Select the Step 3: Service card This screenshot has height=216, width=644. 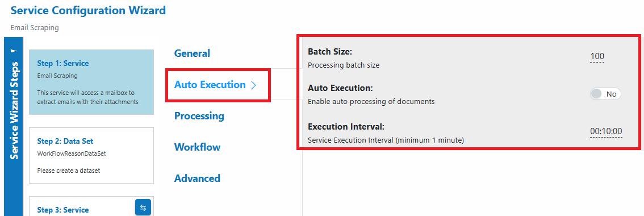click(x=91, y=206)
